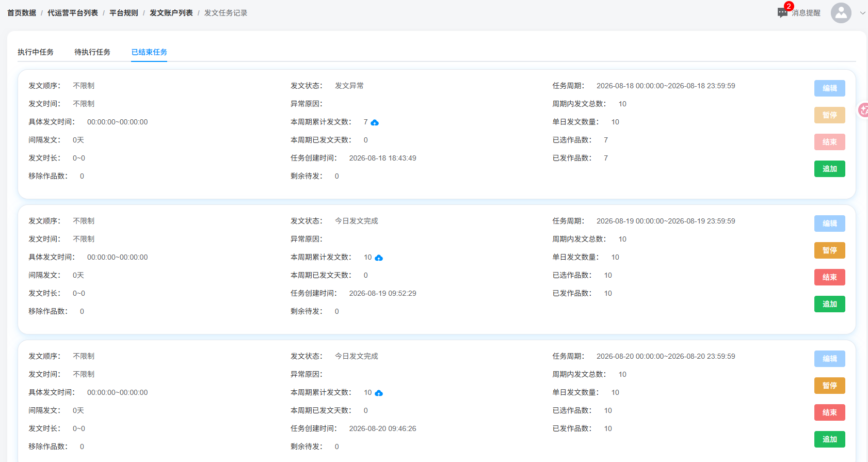Click the pink floating star icon at right edge

863,109
